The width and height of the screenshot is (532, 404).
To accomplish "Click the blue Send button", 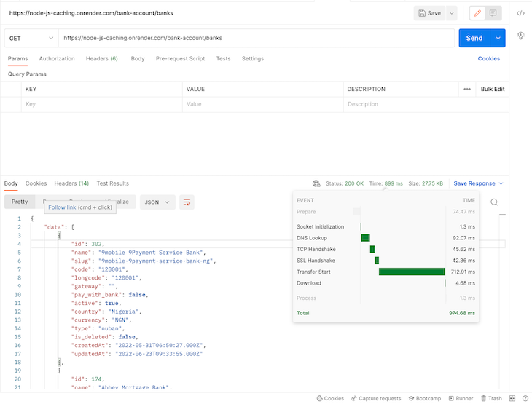I will point(474,38).
